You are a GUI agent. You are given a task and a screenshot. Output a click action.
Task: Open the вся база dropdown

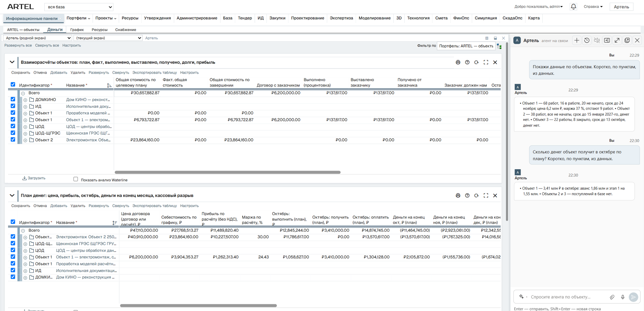[79, 7]
